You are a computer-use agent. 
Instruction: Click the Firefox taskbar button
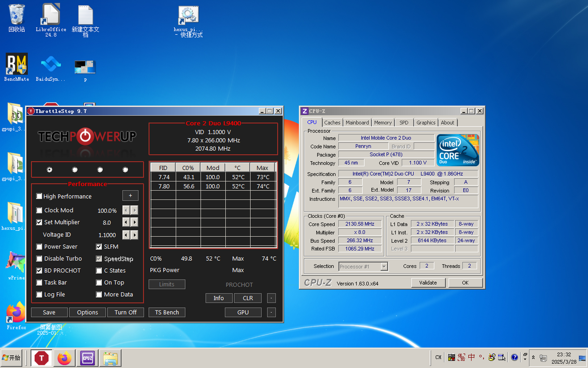[x=64, y=358]
